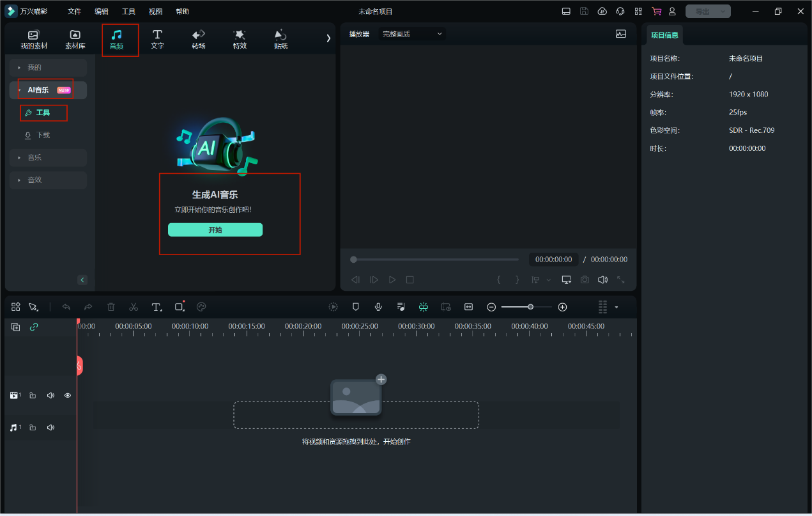Toggle video track 1 visibility eye
The image size is (812, 516).
coord(68,395)
